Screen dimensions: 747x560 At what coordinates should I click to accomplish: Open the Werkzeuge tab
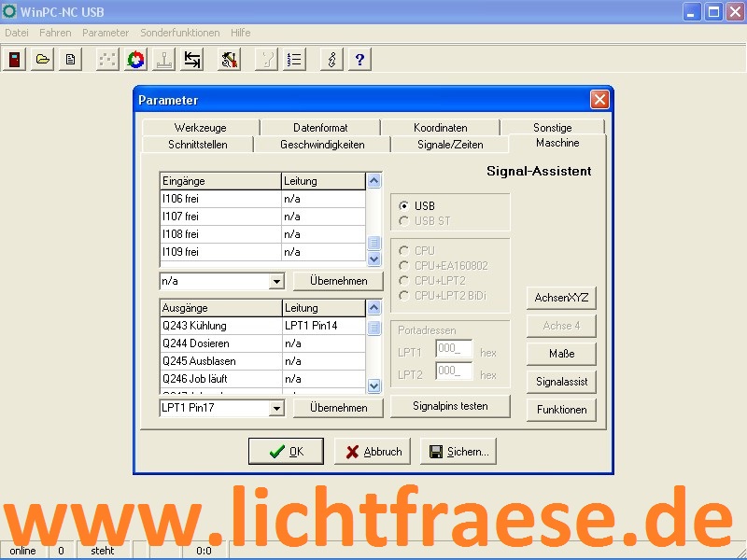point(200,128)
